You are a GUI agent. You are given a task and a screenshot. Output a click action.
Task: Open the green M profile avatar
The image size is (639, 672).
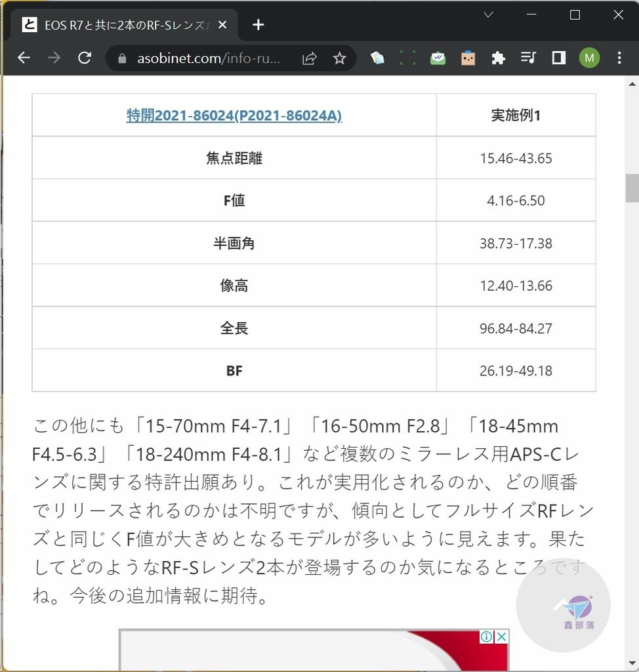coord(589,58)
